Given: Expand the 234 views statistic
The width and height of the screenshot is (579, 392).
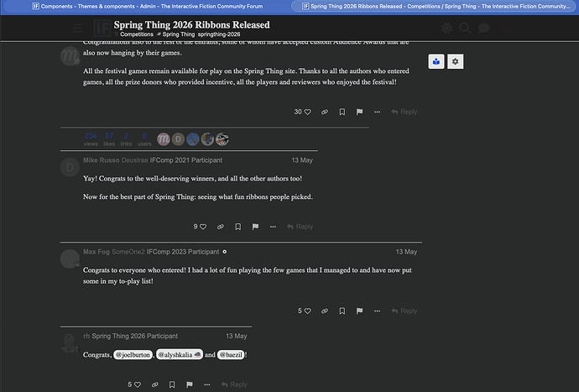Looking at the screenshot, I should click(91, 139).
